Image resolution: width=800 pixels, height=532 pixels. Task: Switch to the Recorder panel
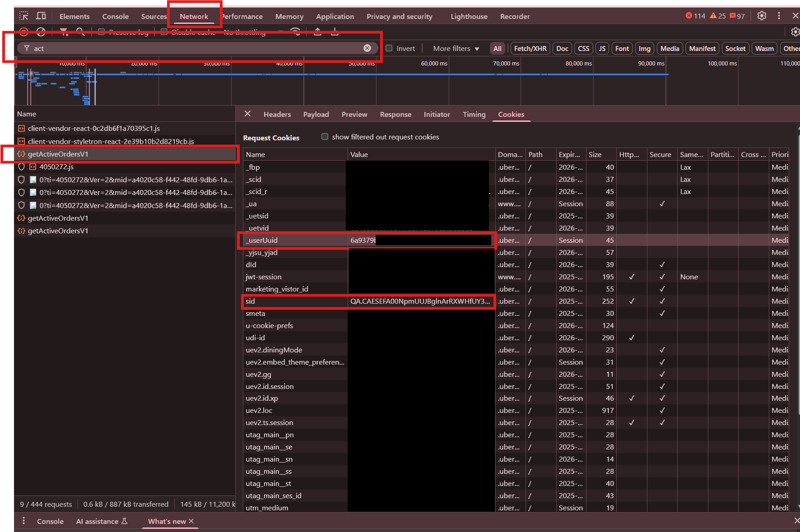515,16
